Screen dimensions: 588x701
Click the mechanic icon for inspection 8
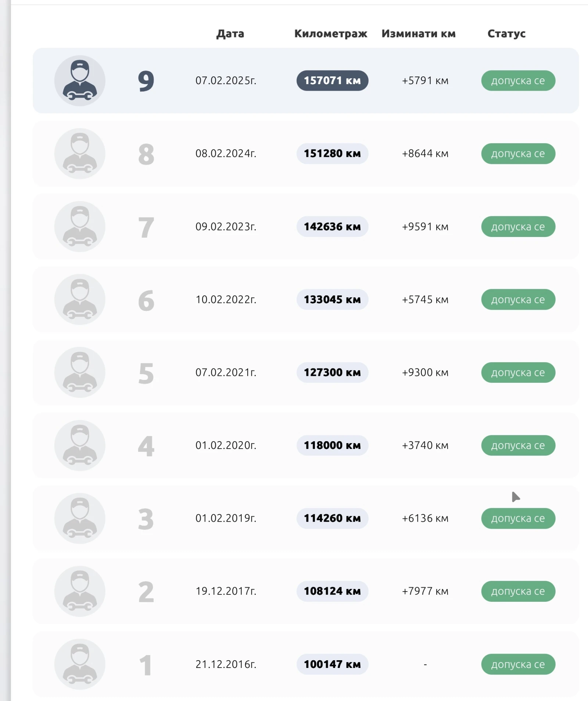[x=80, y=154]
